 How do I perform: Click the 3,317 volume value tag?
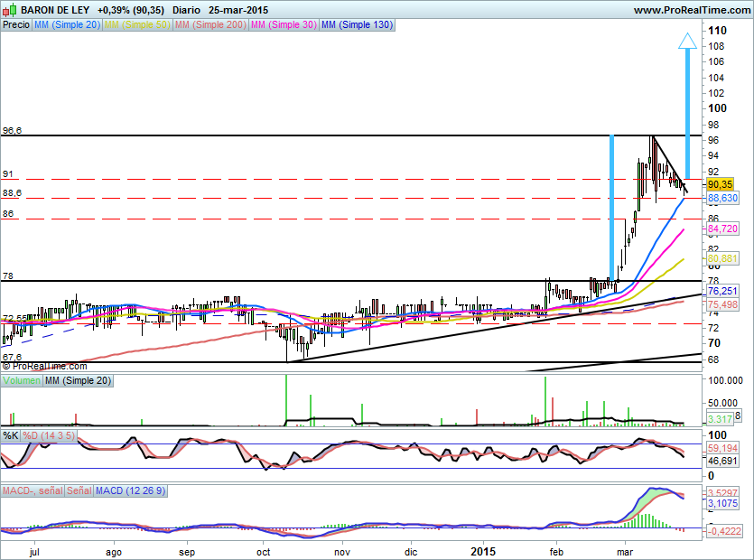721,420
